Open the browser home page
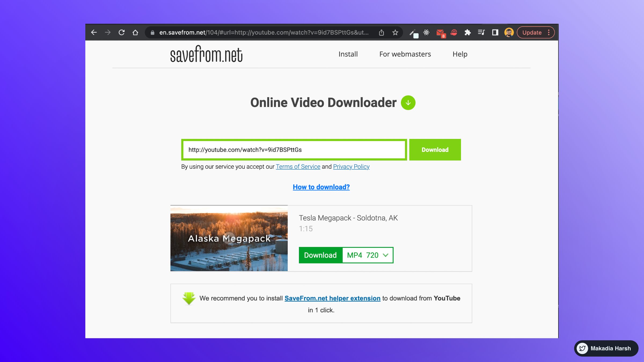 tap(135, 32)
